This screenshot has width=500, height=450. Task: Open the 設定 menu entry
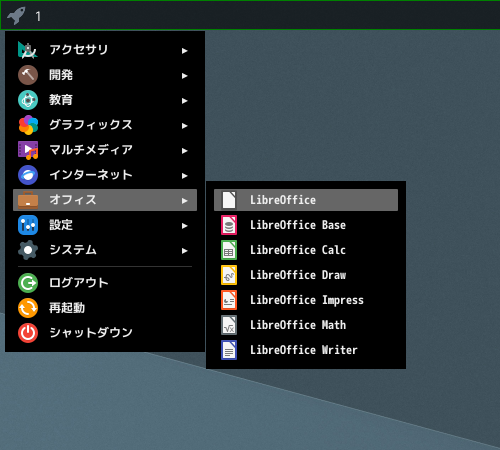pos(105,225)
